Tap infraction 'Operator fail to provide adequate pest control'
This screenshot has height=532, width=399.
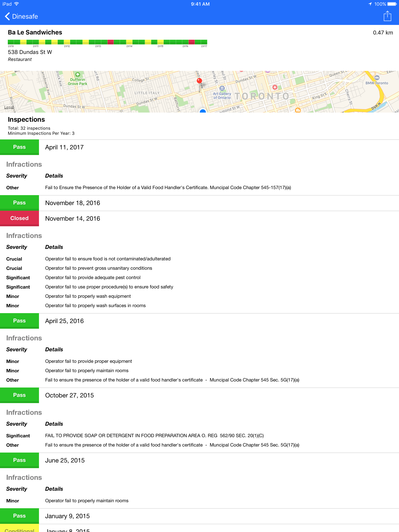point(93,277)
